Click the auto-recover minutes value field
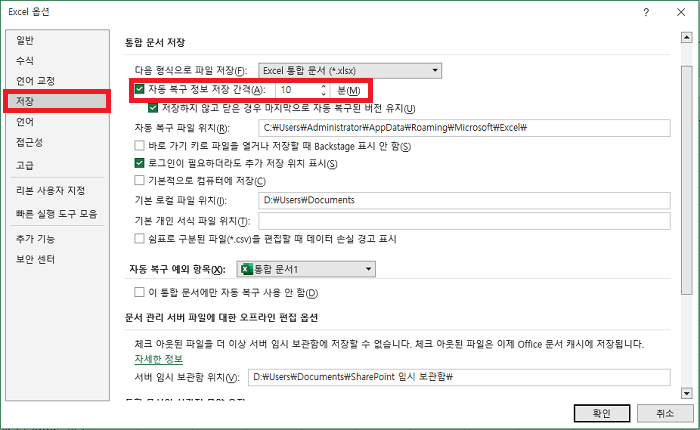This screenshot has height=430, width=700. pyautogui.click(x=298, y=90)
